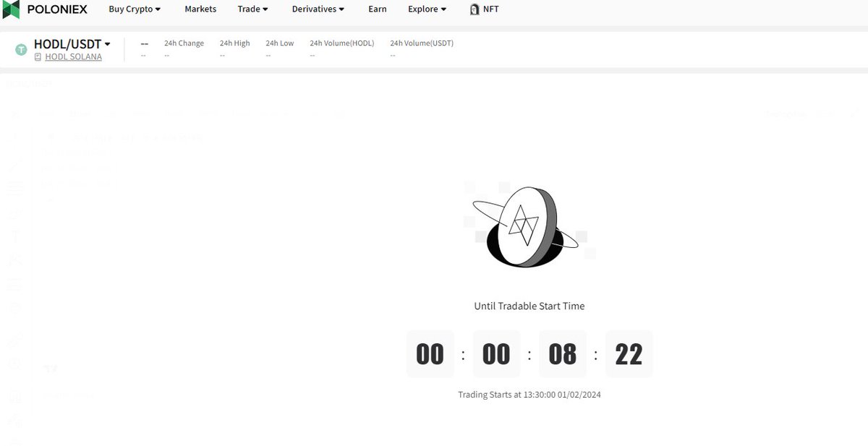
Task: Click the 24h Volume(USDT) label
Action: [x=422, y=43]
